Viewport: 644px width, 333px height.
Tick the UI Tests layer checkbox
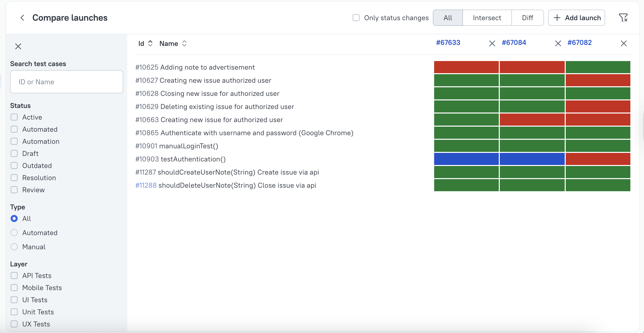coord(14,300)
